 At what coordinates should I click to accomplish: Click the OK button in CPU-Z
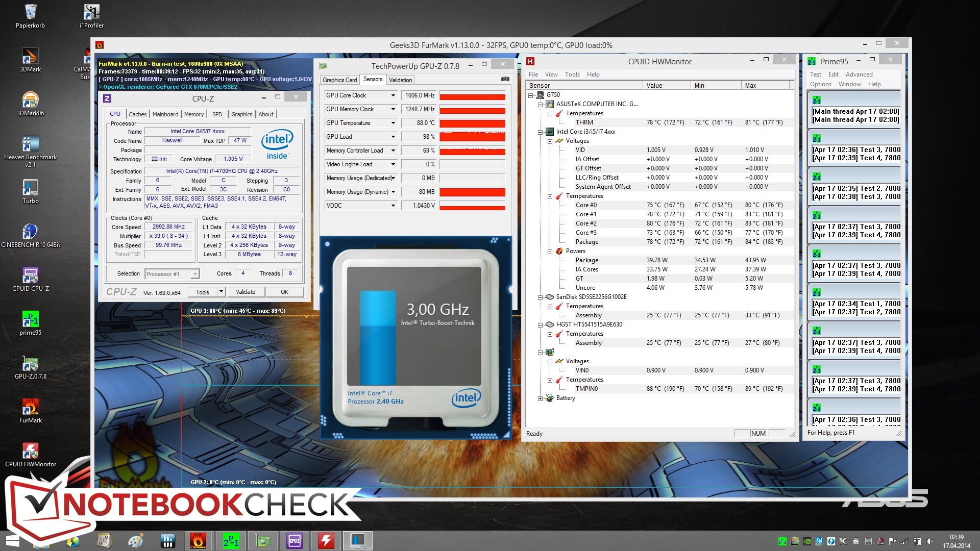(x=284, y=292)
